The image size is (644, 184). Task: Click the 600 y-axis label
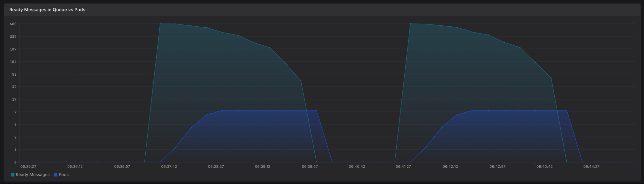(13, 24)
